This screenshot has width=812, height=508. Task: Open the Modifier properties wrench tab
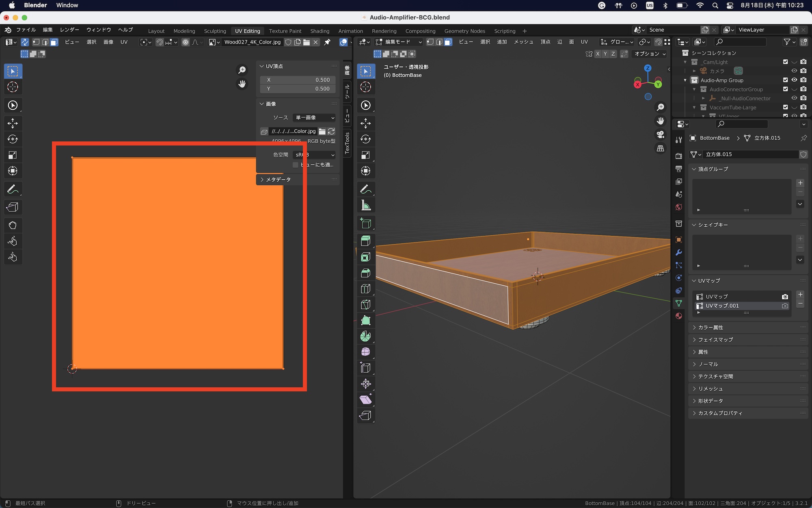pyautogui.click(x=678, y=252)
